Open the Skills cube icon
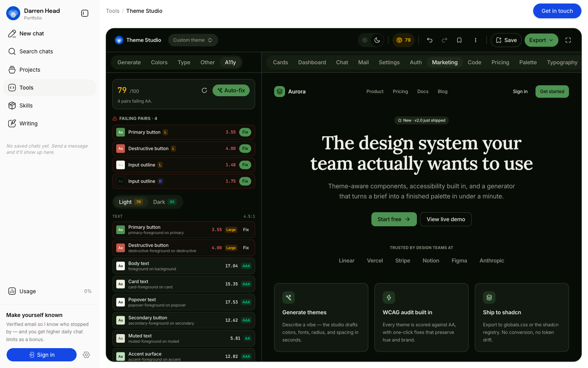The image size is (588, 368). (x=12, y=106)
